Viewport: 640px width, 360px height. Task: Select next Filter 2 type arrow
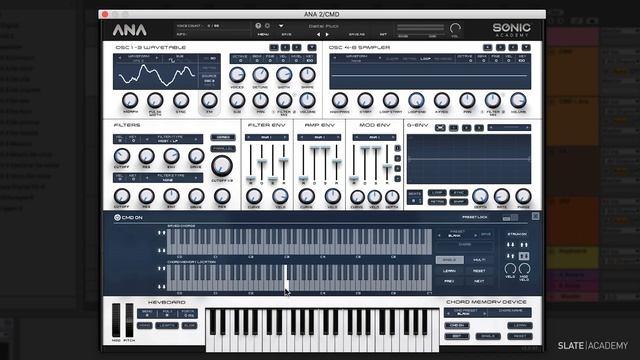tap(196, 178)
